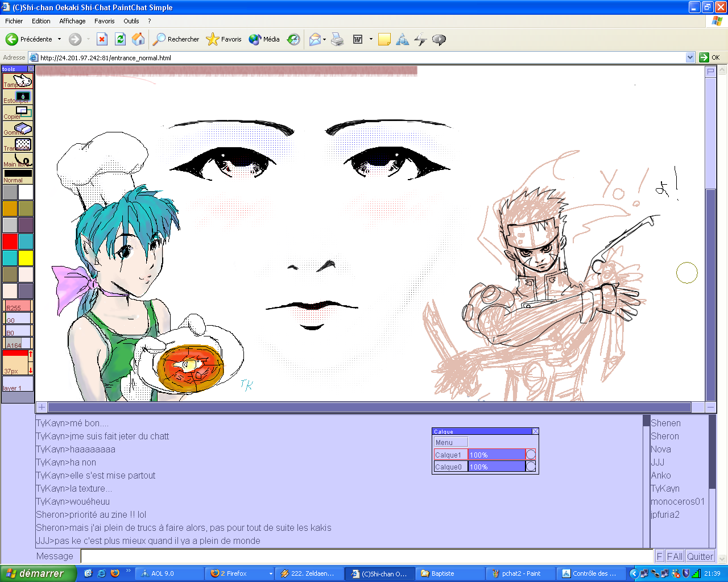728x582 pixels.
Task: Click the R255 red channel slider
Action: (18, 306)
